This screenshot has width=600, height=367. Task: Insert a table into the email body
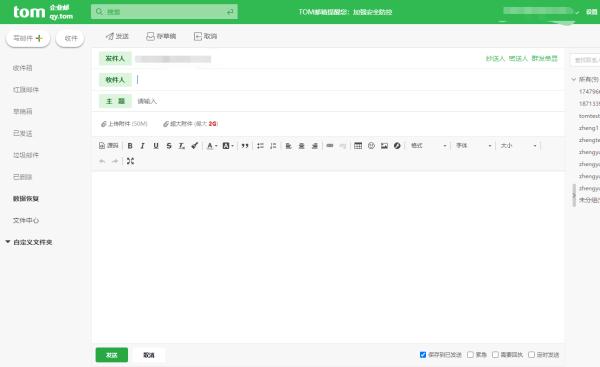tap(358, 145)
